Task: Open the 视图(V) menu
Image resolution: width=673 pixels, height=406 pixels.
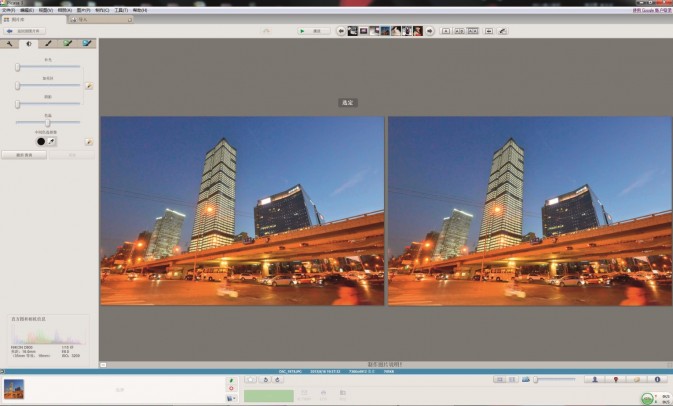Action: 45,10
